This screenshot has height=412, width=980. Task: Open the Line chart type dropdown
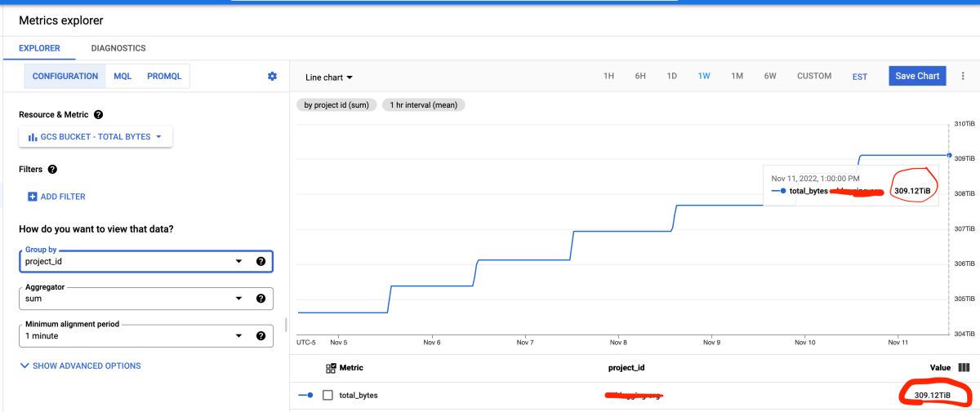(x=329, y=78)
